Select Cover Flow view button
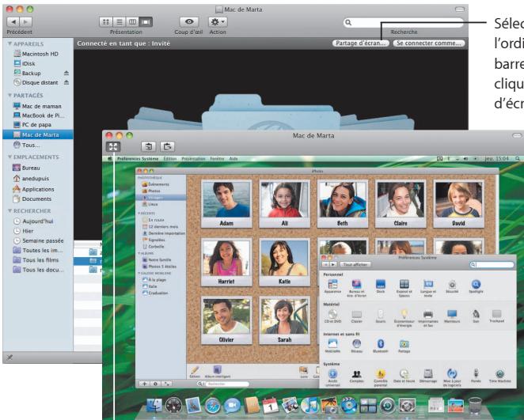This screenshot has height=420, width=524. (x=146, y=22)
